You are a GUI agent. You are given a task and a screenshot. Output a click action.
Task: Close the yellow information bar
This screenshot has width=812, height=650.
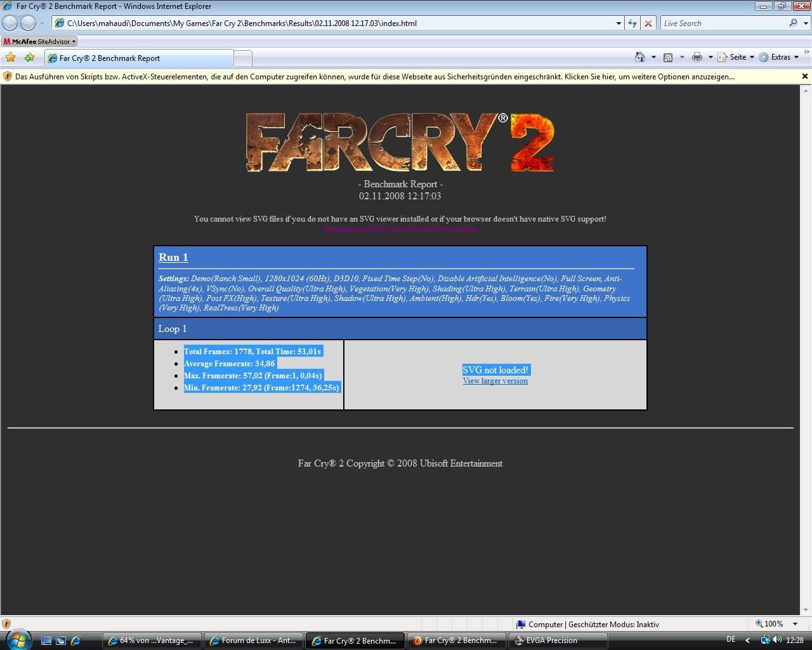coord(805,76)
